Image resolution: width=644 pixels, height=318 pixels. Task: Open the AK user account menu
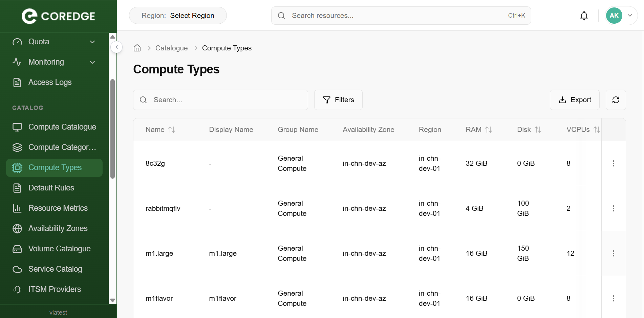click(x=621, y=16)
